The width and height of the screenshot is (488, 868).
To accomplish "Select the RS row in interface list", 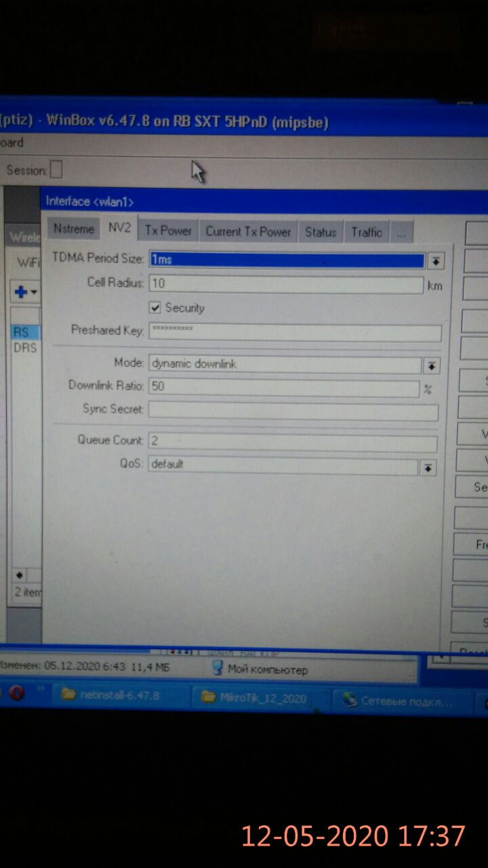I will (x=26, y=332).
